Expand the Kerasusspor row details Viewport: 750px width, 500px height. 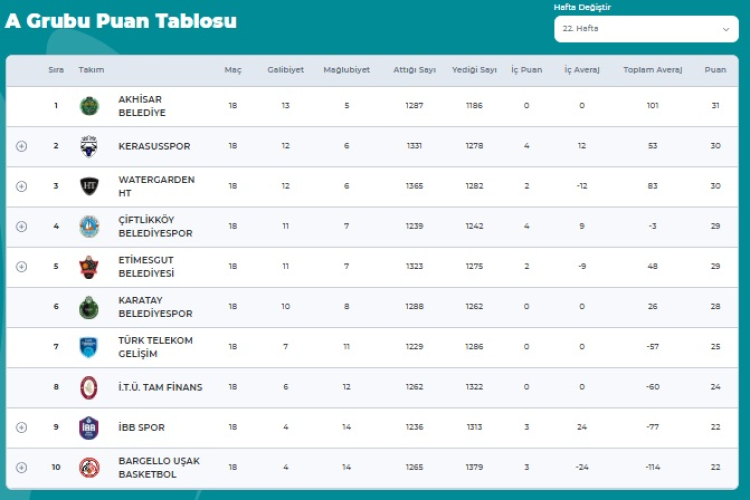(x=21, y=146)
